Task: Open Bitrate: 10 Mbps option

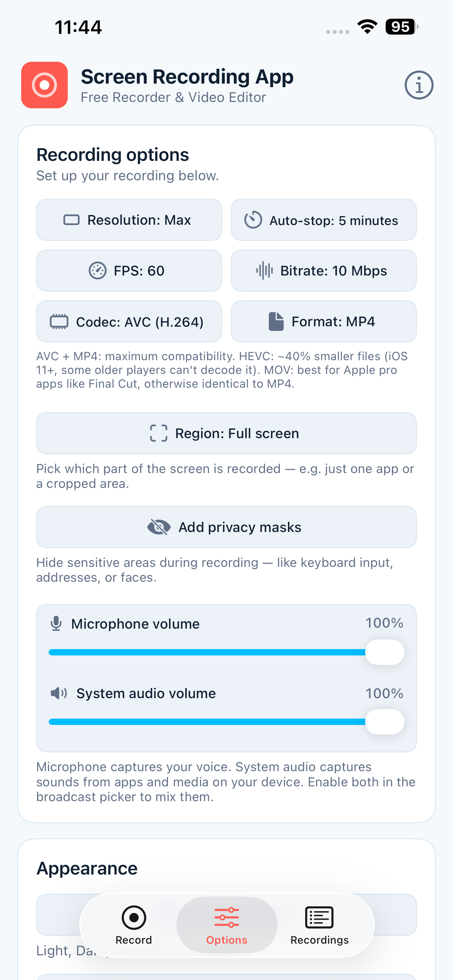Action: pyautogui.click(x=324, y=271)
